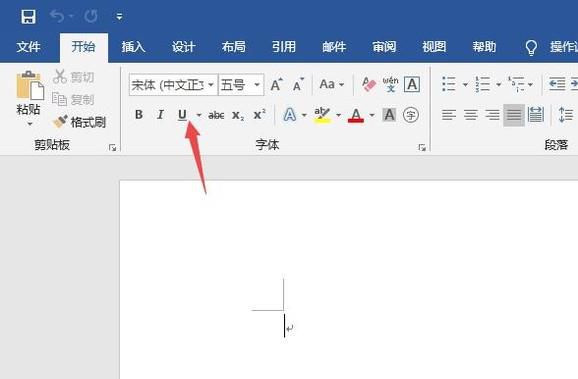
Task: Click Clear All Formatting eraser icon
Action: [x=369, y=85]
